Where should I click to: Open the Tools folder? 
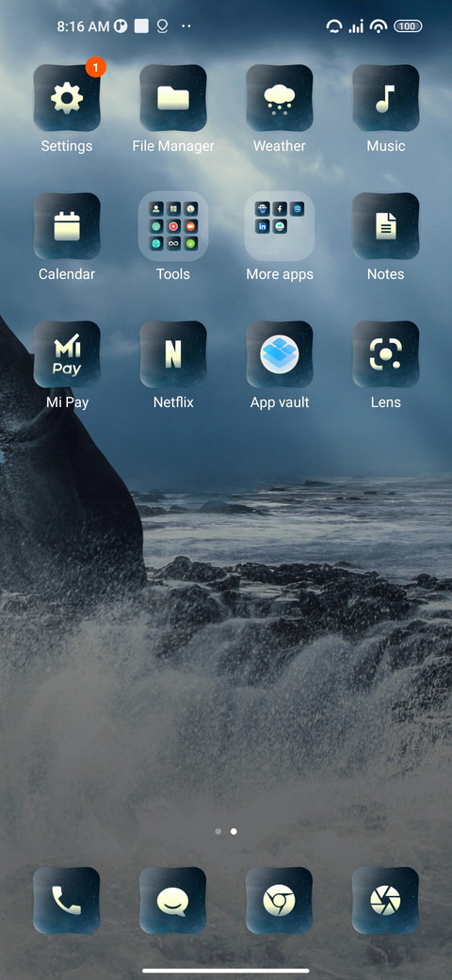coord(173,226)
